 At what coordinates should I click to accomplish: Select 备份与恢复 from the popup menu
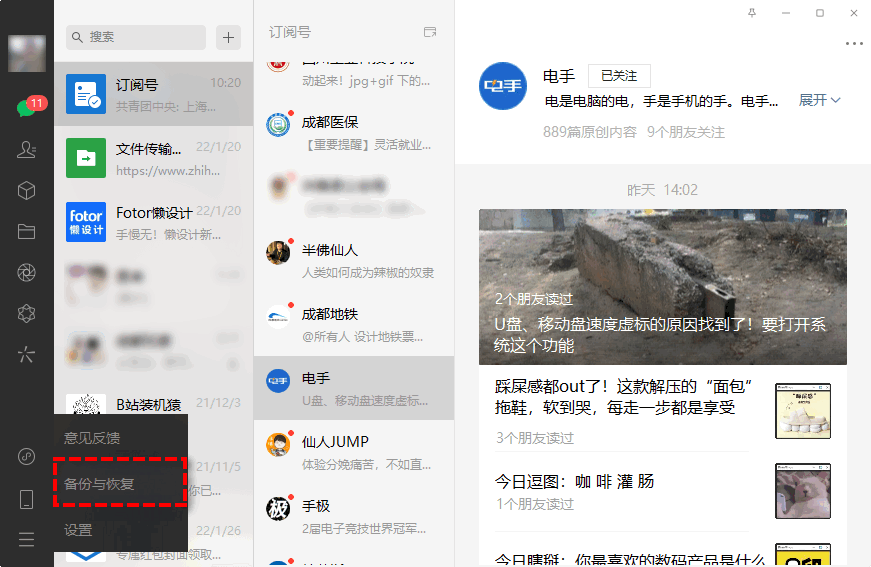coord(99,484)
